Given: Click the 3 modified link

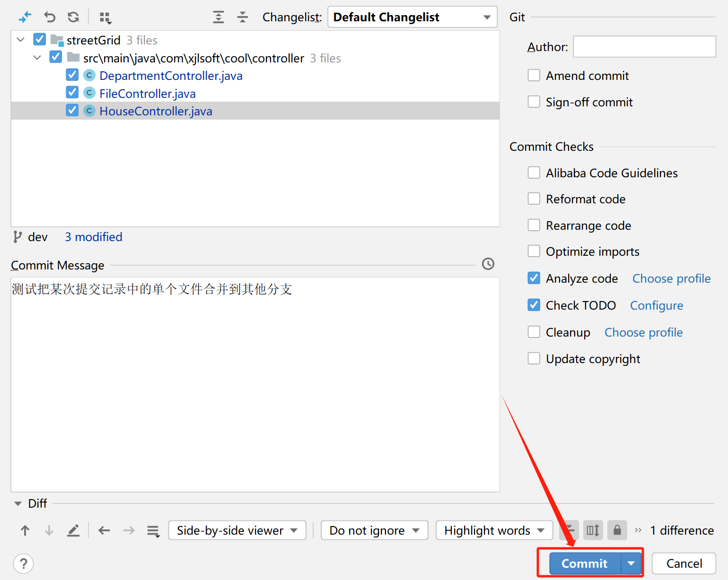Looking at the screenshot, I should [93, 237].
